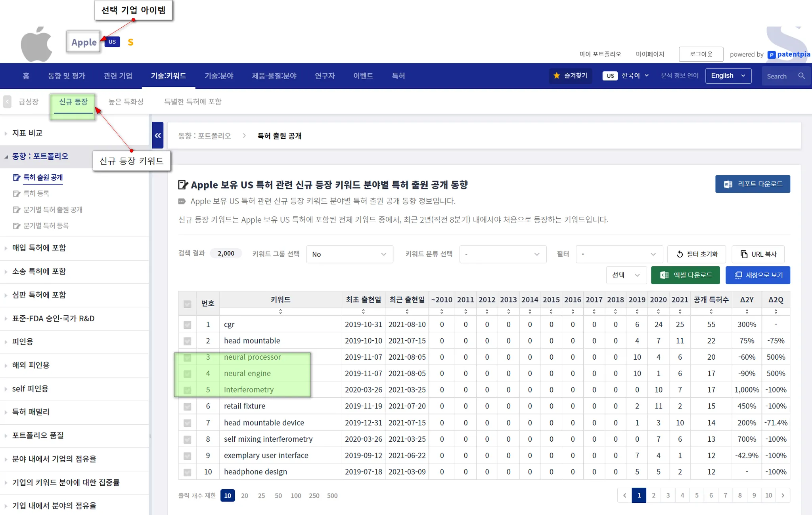The image size is (812, 515).
Task: Click the Apple logo icon
Action: (x=36, y=44)
